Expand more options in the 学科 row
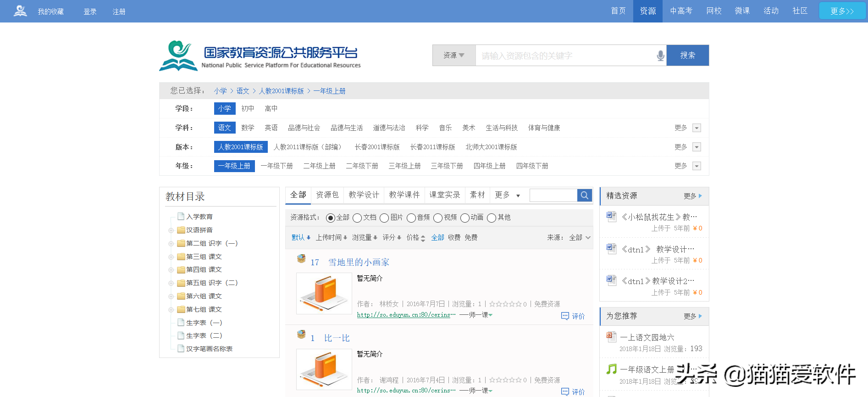The height and width of the screenshot is (397, 868). coord(697,128)
